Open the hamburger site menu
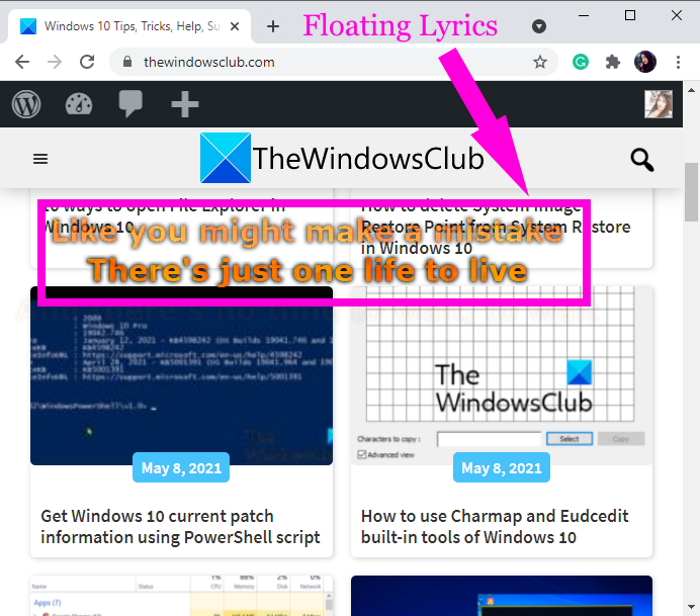The height and width of the screenshot is (616, 700). (40, 158)
